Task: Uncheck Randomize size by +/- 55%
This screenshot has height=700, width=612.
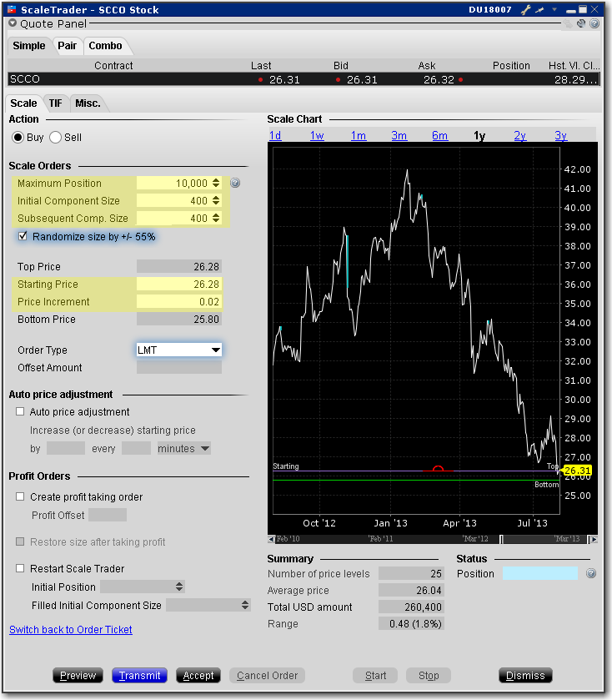Action: pyautogui.click(x=23, y=236)
